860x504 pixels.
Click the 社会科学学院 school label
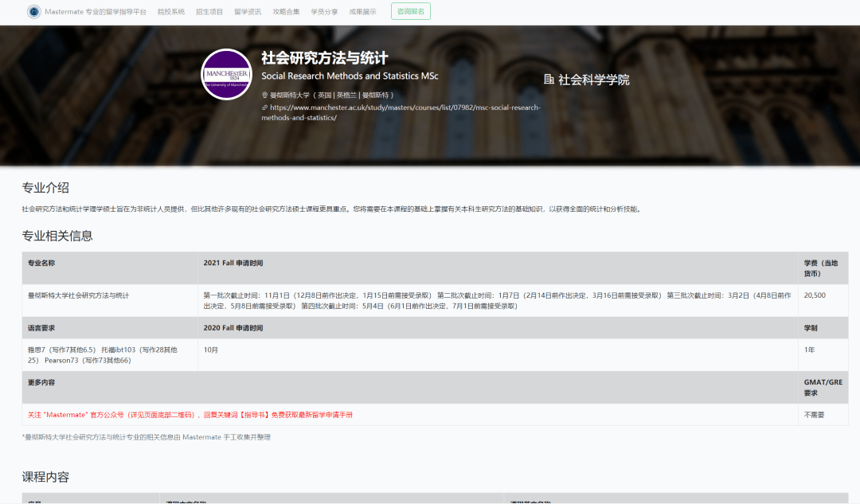coord(594,80)
